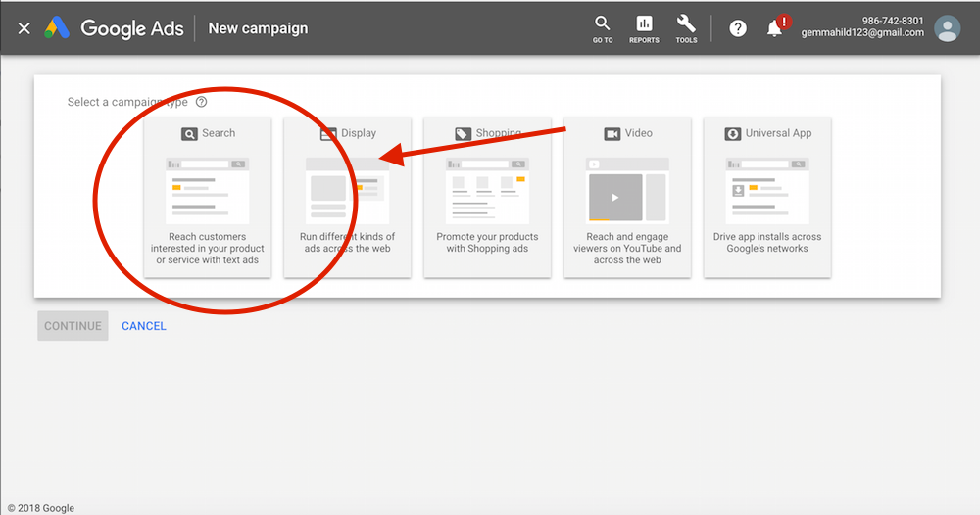Click 'Promote your products with Shopping ads' text
Screen dimensions: 980x515
click(487, 242)
